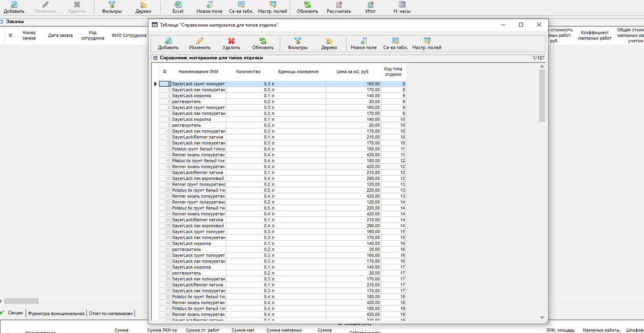Click the Рассчитать toolbar icon
This screenshot has height=333, width=644.
pyautogui.click(x=339, y=8)
